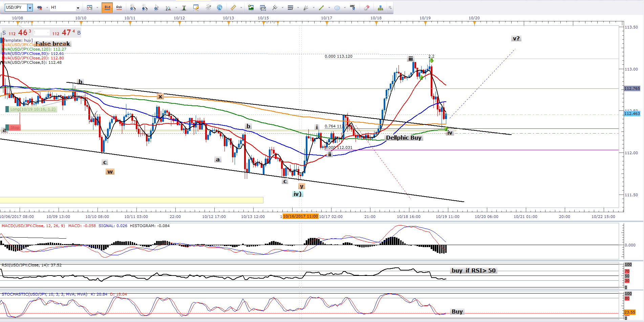Select the green trend line tool
This screenshot has height=322, width=644.
click(x=321, y=7)
